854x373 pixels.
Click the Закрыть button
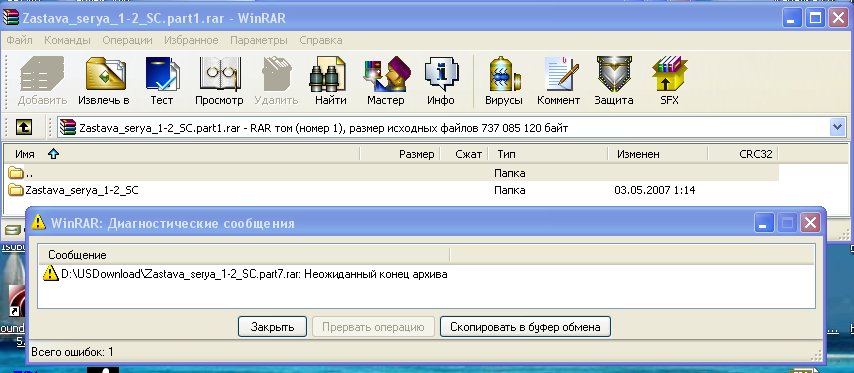272,327
